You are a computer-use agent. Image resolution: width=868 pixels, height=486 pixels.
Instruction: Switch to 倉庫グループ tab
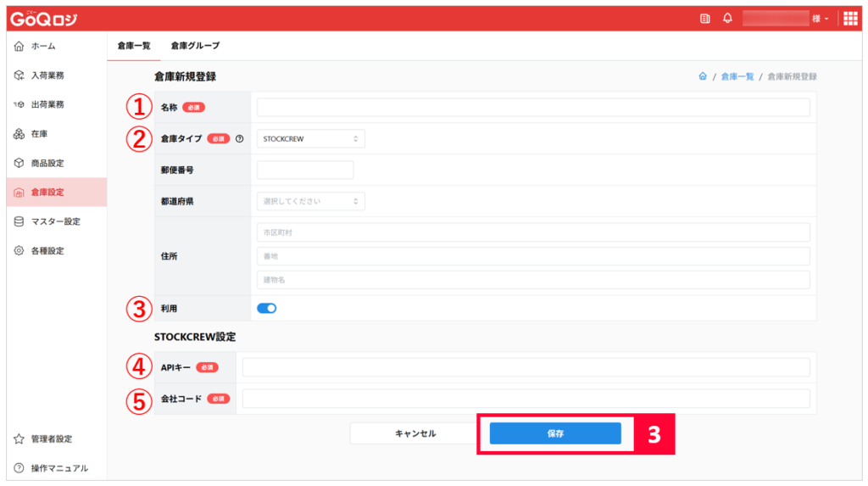click(195, 46)
